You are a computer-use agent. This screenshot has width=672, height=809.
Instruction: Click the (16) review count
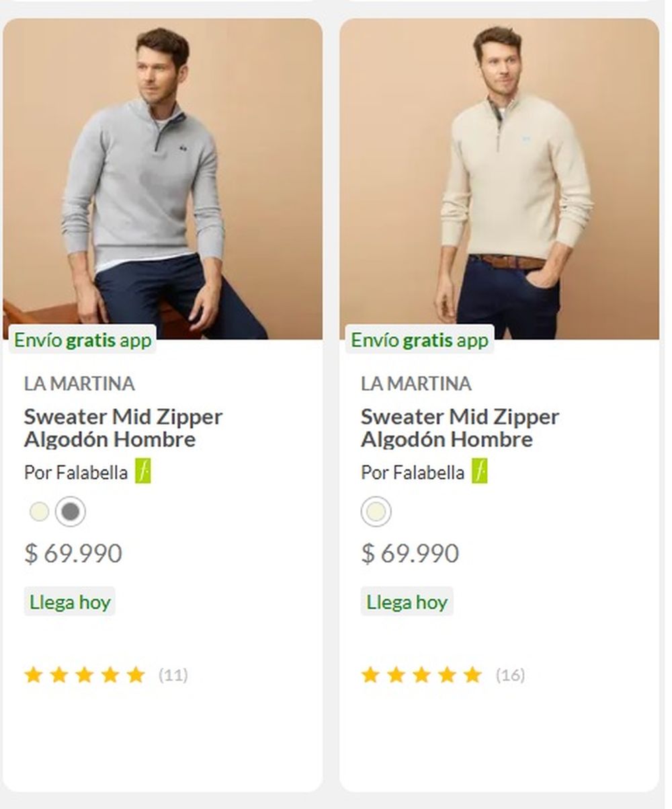[510, 675]
